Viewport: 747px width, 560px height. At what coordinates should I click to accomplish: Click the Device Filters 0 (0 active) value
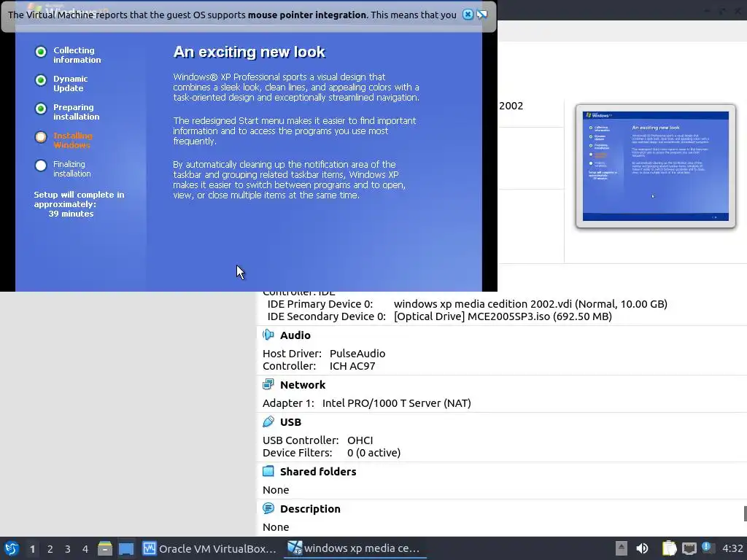click(373, 452)
